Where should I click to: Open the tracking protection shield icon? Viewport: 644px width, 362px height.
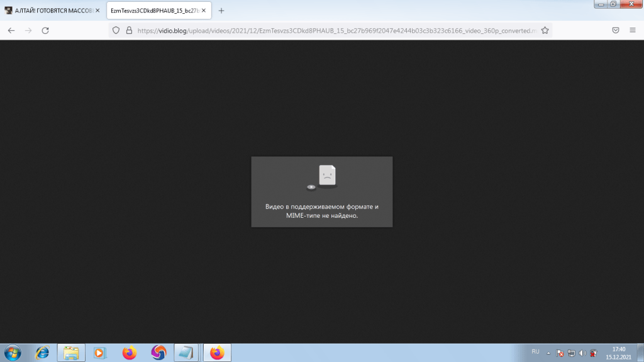[116, 30]
